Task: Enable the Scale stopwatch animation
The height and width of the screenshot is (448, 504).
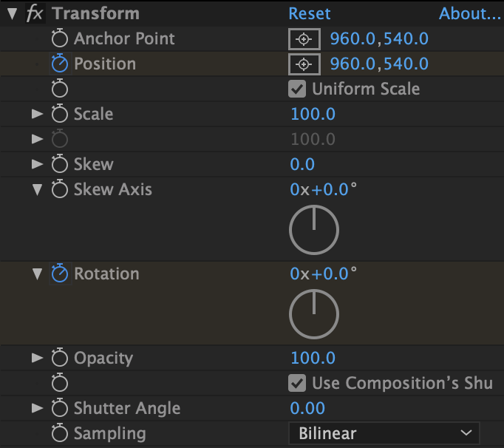Action: pos(60,114)
